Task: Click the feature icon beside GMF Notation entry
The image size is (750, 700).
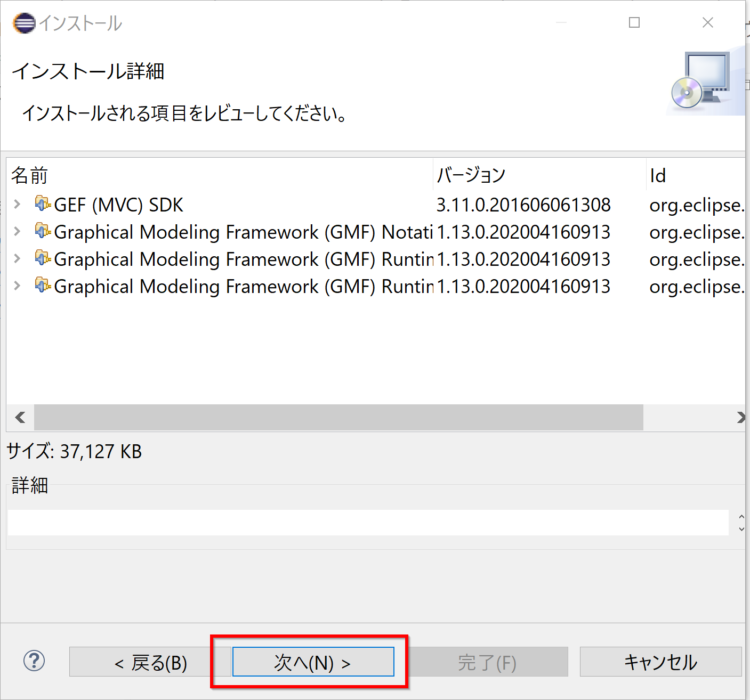Action: [x=43, y=231]
